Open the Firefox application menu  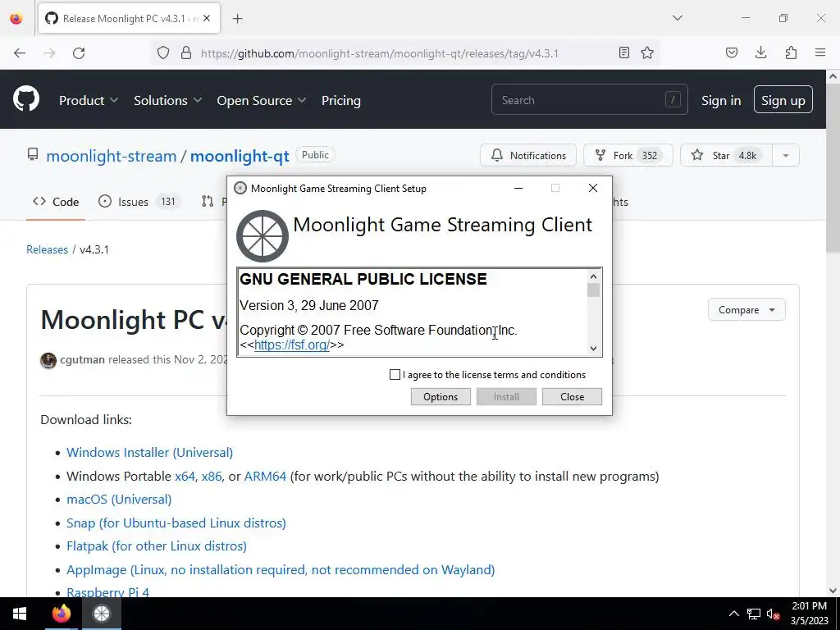click(820, 52)
